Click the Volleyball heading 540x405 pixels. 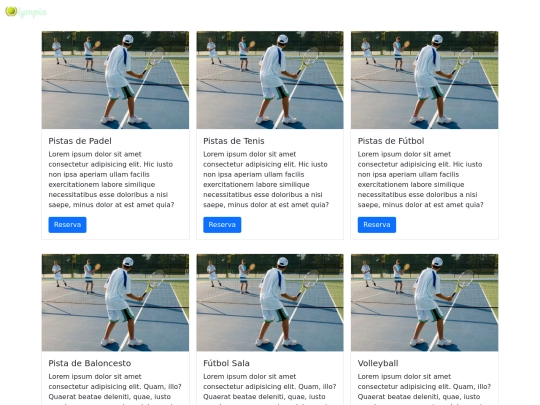click(378, 363)
